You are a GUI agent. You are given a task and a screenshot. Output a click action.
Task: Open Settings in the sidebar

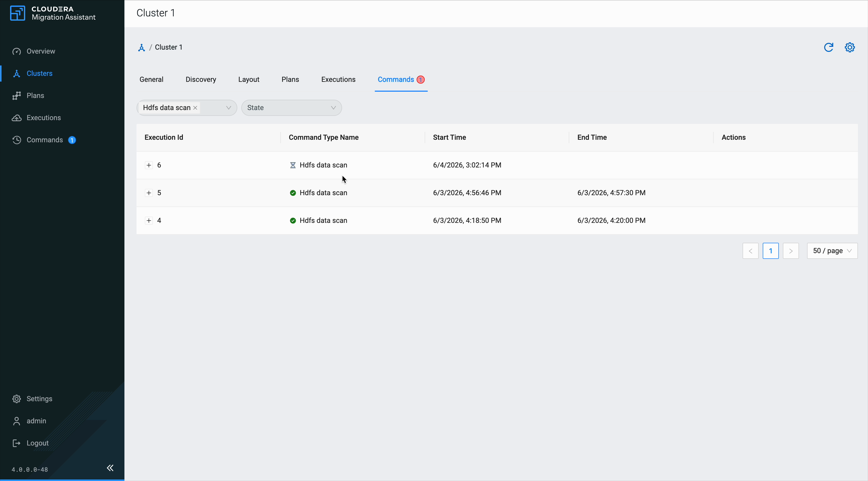point(39,399)
